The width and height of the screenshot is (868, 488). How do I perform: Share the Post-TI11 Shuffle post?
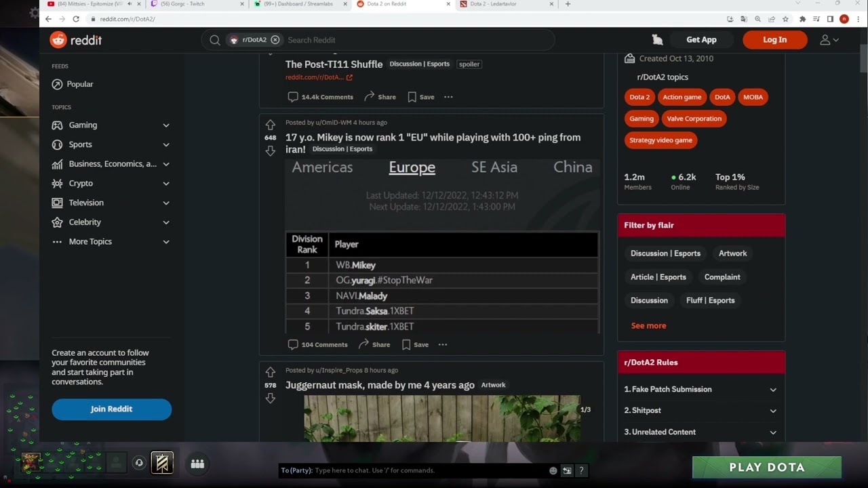[x=380, y=97]
